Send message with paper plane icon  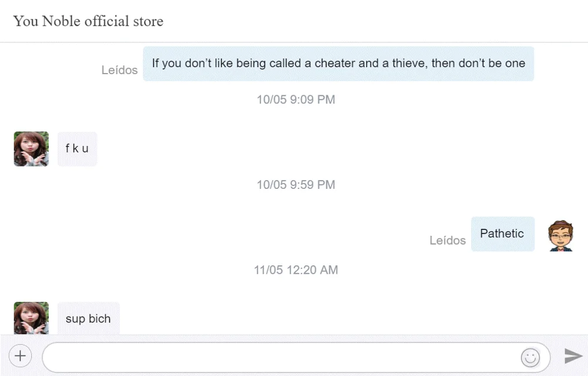573,356
